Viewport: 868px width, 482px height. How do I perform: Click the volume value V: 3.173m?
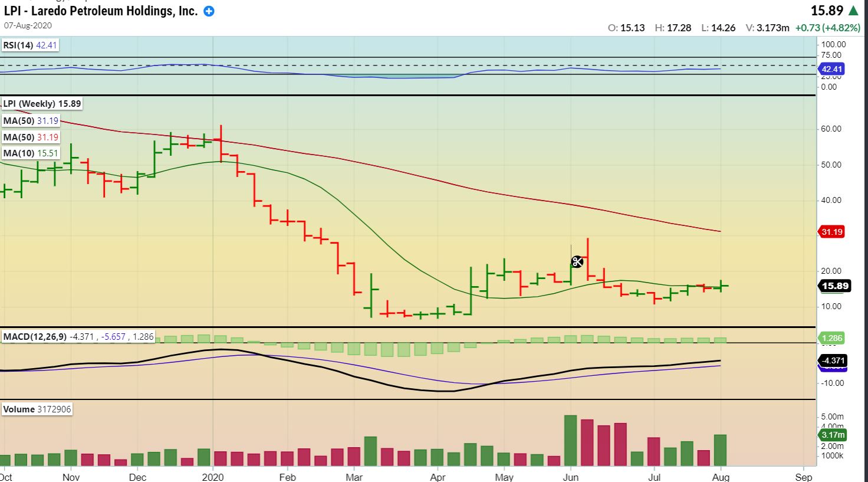pyautogui.click(x=767, y=28)
